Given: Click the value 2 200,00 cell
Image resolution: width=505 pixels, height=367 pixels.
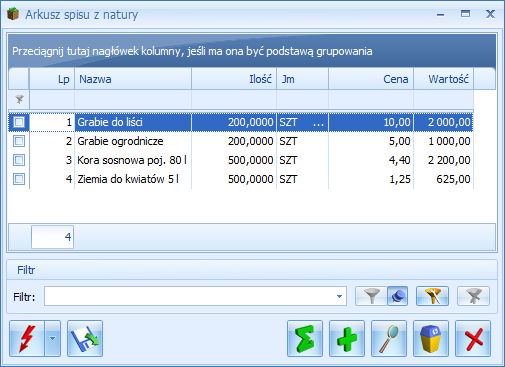Looking at the screenshot, I should point(444,160).
